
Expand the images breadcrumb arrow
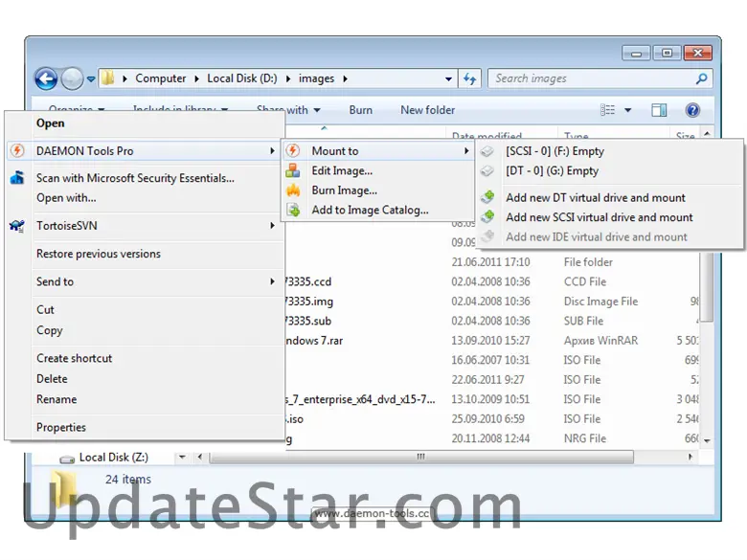[345, 78]
